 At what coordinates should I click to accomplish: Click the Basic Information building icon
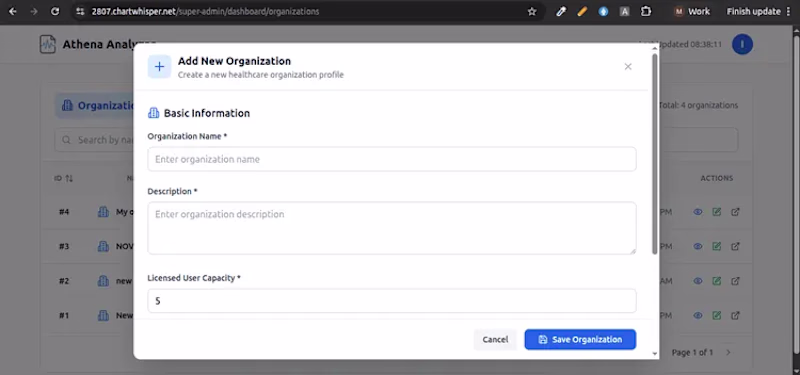[154, 113]
